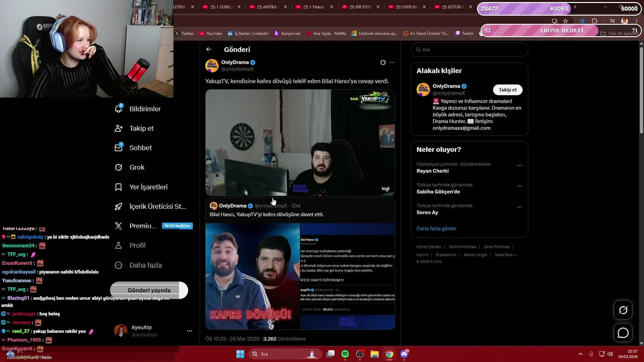This screenshot has width=644, height=362.
Task: Open Daha fazla sidebar menu
Action: 138,265
